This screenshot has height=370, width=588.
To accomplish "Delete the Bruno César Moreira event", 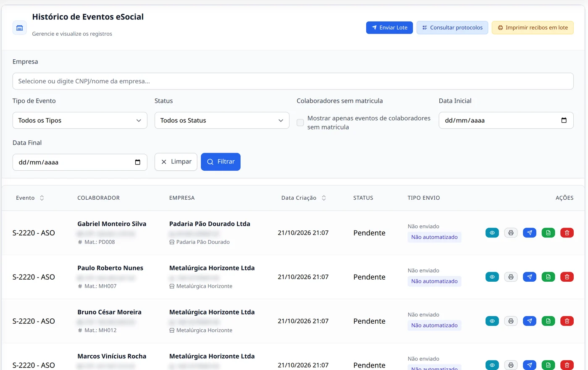I will (567, 321).
